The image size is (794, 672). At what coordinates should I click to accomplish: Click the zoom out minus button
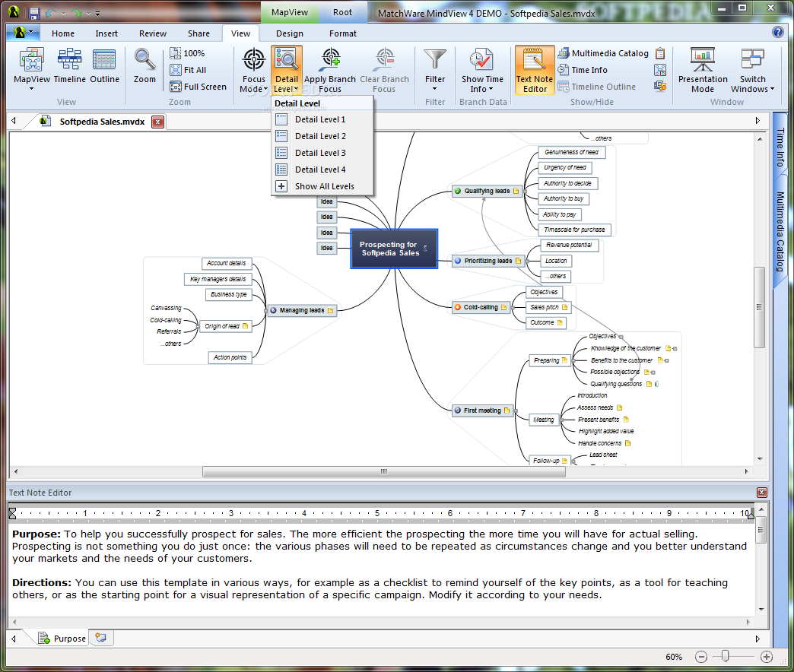(700, 657)
